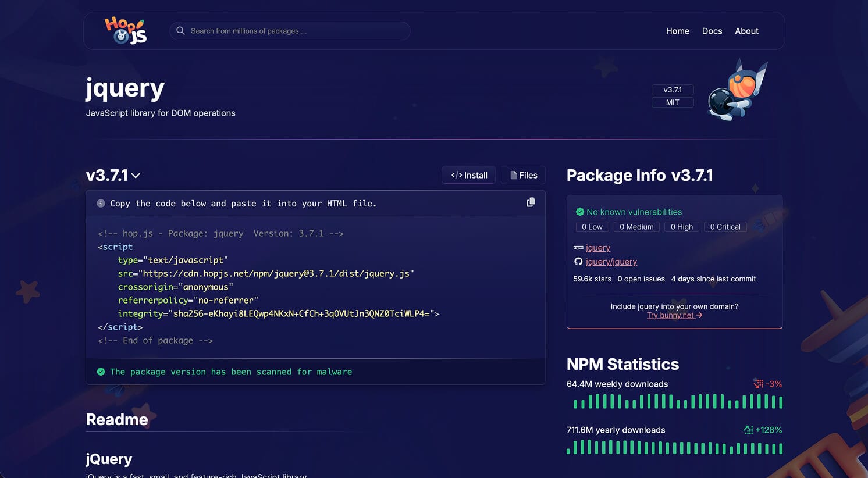Switch to the Install tab
Screen dimensions: 868x478
[x=469, y=175]
